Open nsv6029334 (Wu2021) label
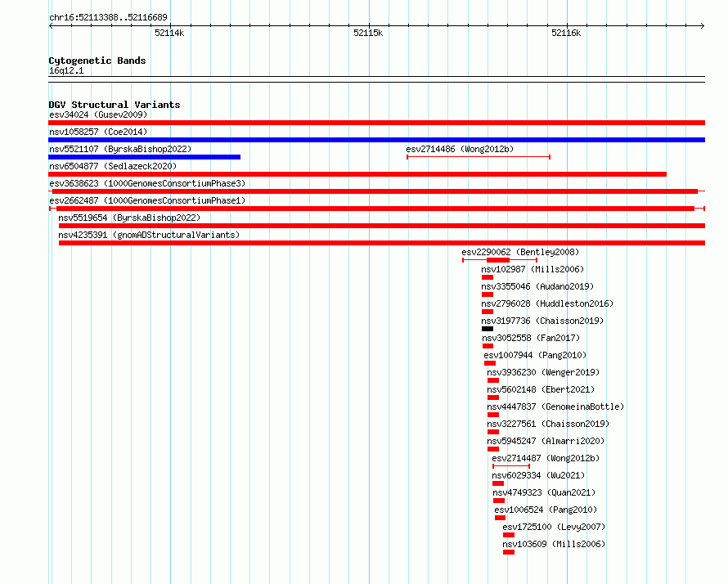The height and width of the screenshot is (584, 728). point(538,475)
